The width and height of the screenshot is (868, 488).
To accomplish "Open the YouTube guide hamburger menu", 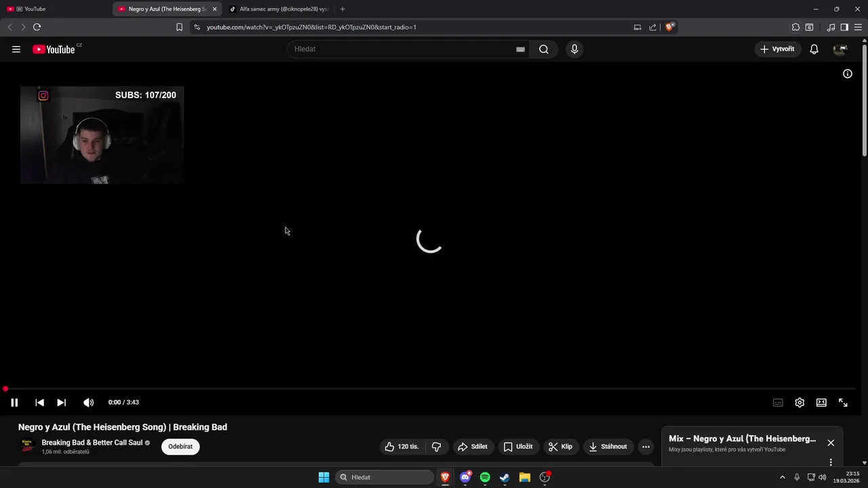I will coord(16,49).
